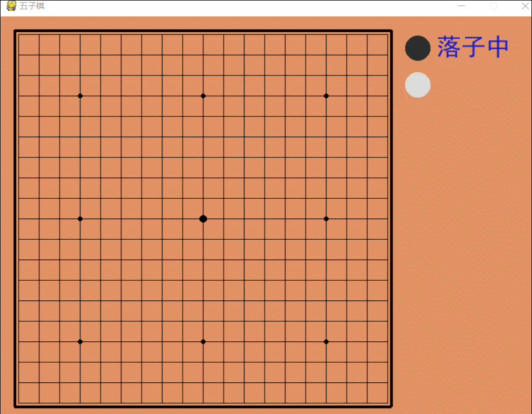Click the left-middle star point
The width and height of the screenshot is (532, 414).
click(80, 218)
